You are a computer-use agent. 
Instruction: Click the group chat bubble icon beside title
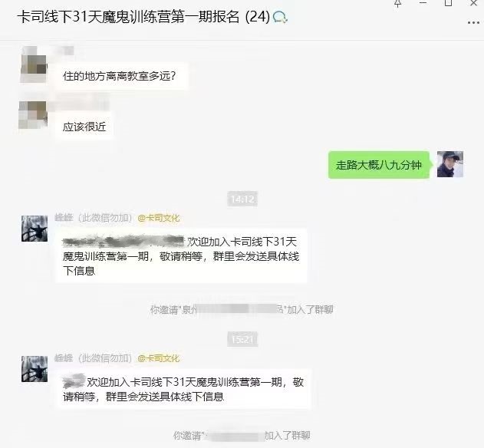tap(280, 17)
